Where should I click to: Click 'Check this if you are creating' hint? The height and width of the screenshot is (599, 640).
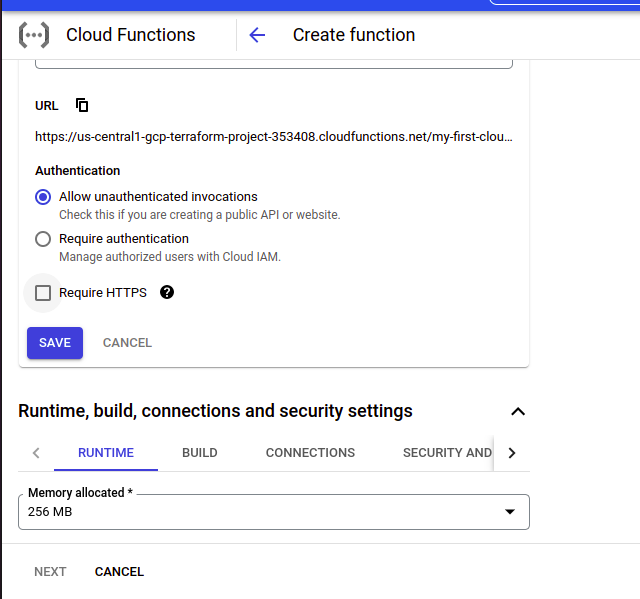[x=200, y=215]
